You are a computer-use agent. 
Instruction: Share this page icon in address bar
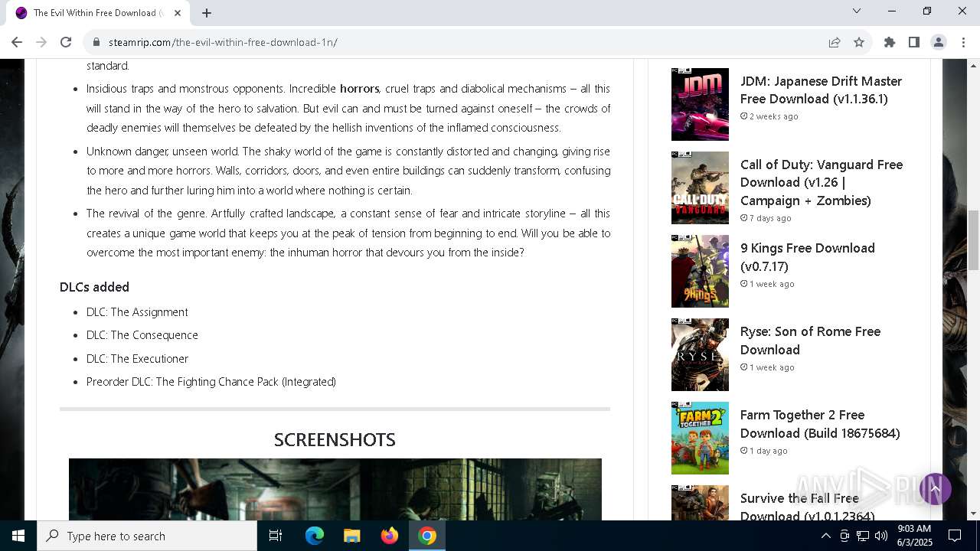(835, 42)
